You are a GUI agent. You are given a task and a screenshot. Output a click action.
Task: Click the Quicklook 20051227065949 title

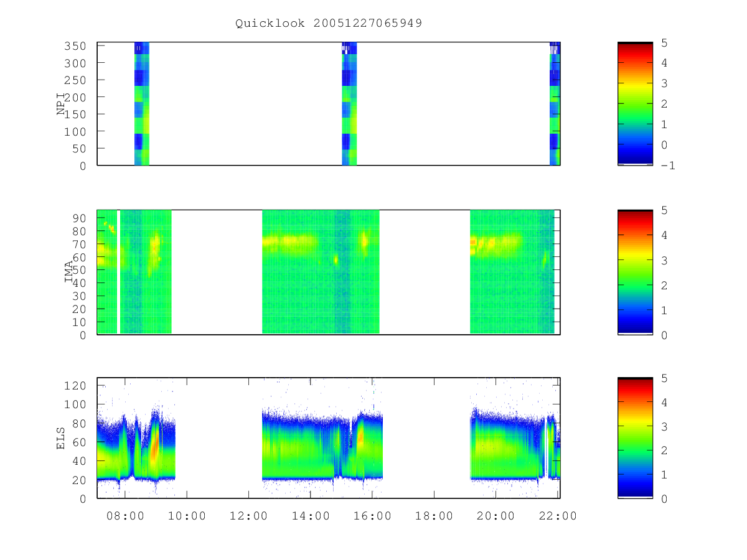pos(329,23)
